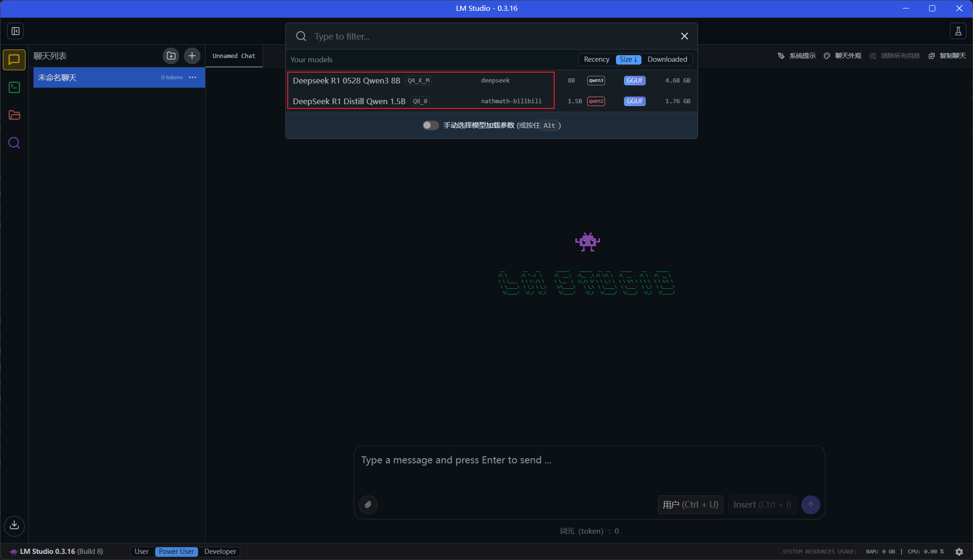This screenshot has width=973, height=560.
Task: Click the search magnifier in filter bar
Action: [x=301, y=36]
